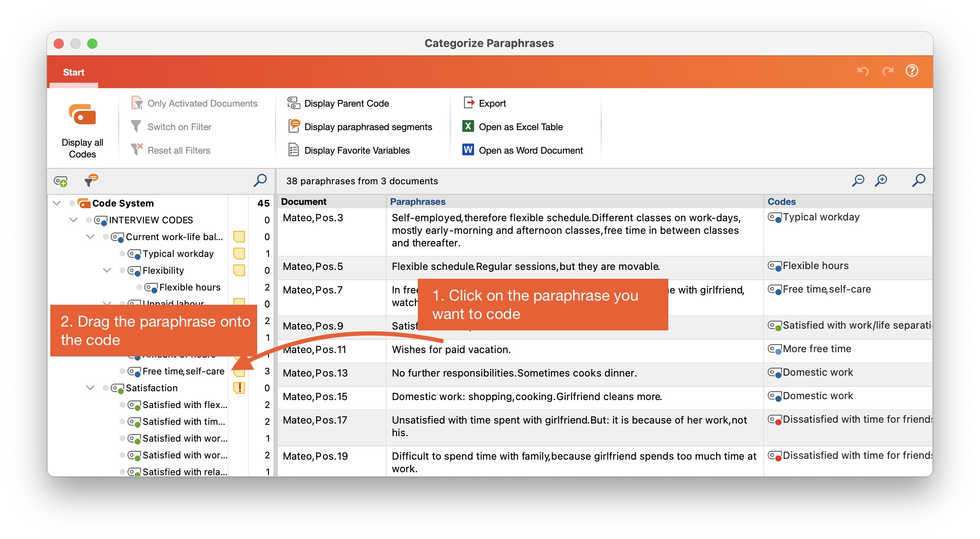The image size is (980, 539).
Task: Click the '38 paraphrases from 3 documents' status text
Action: pyautogui.click(x=362, y=181)
